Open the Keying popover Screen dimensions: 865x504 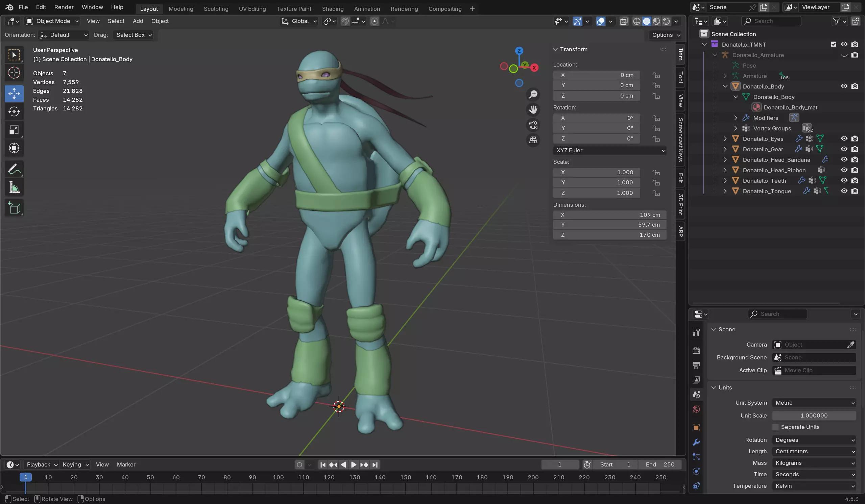coord(75,464)
